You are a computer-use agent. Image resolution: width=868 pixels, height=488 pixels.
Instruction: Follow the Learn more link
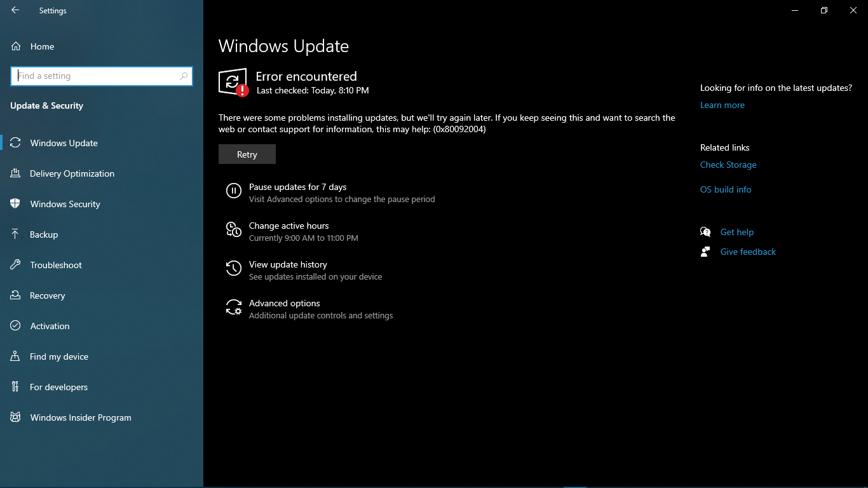(x=722, y=105)
